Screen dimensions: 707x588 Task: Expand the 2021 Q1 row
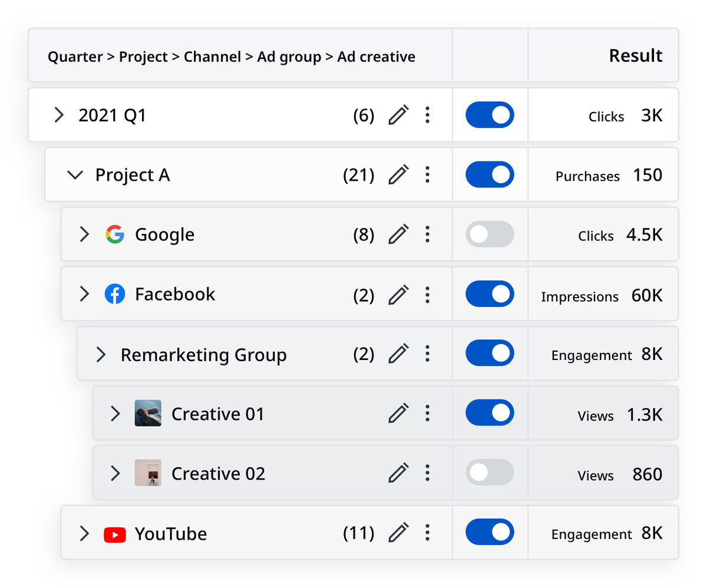59,115
